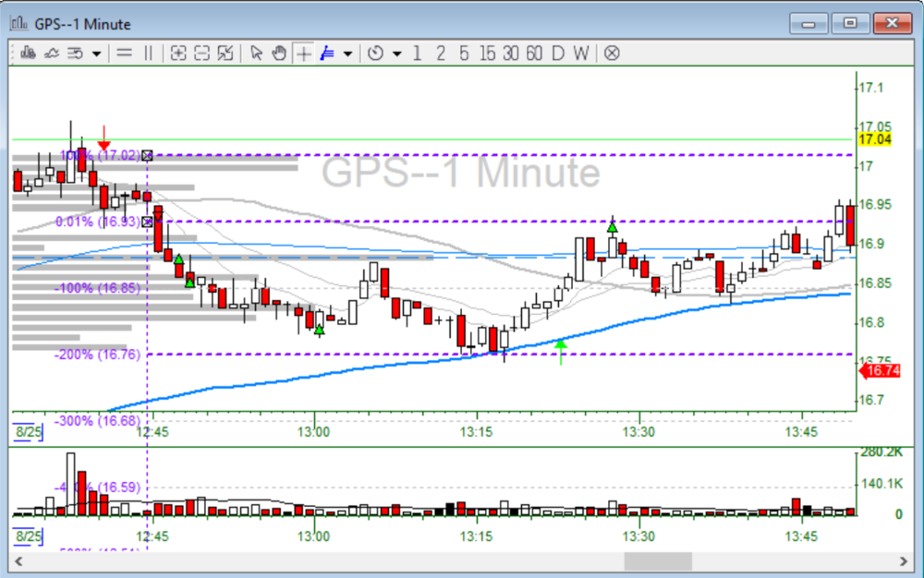Select the D daily timeframe button

(556, 54)
